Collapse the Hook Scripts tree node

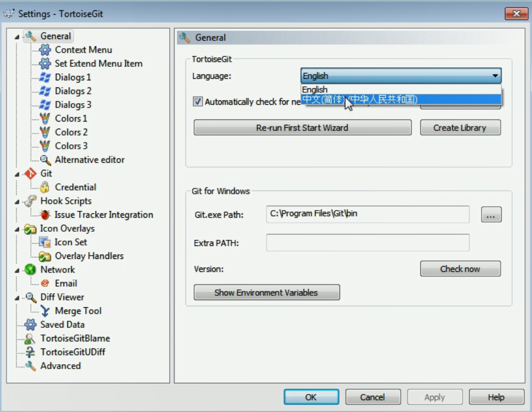coord(17,201)
